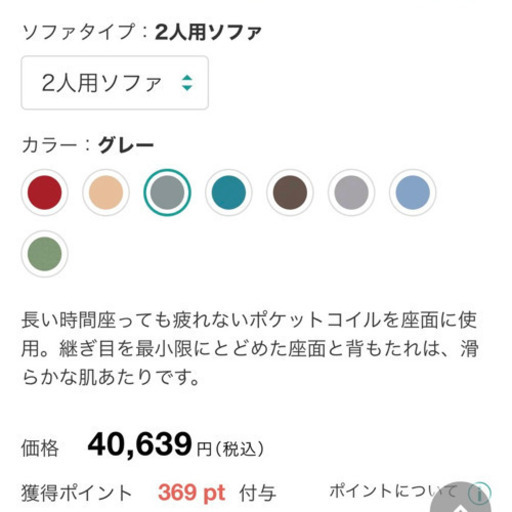Click the 369 pt points text
The height and width of the screenshot is (512, 512).
click(192, 493)
